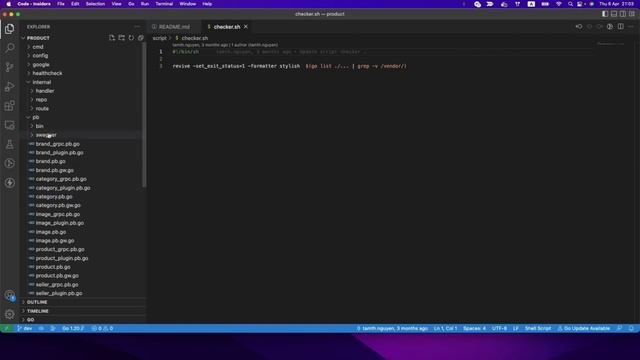Image resolution: width=640 pixels, height=360 pixels.
Task: Toggle primary side bar visibility
Action: pos(605,14)
